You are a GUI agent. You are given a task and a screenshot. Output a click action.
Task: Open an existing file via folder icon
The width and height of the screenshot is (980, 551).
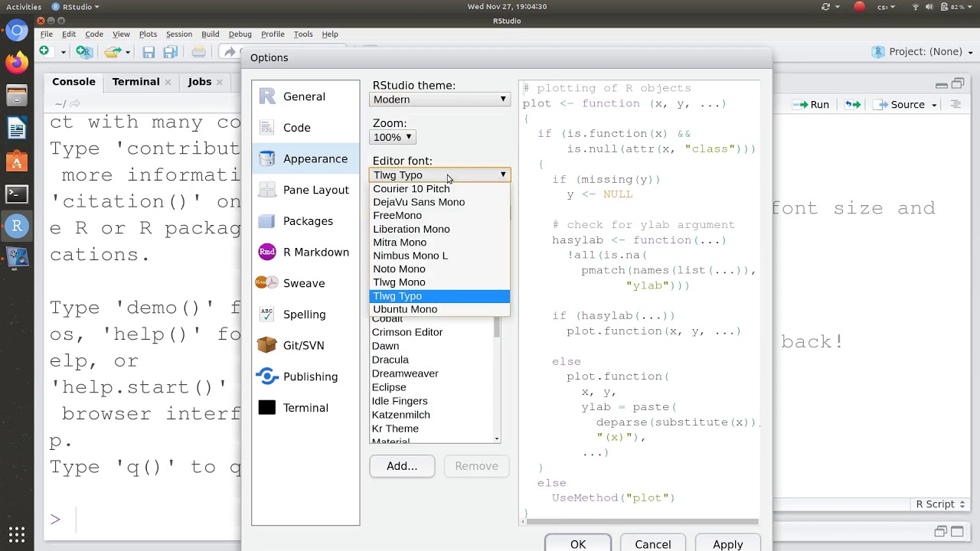113,51
